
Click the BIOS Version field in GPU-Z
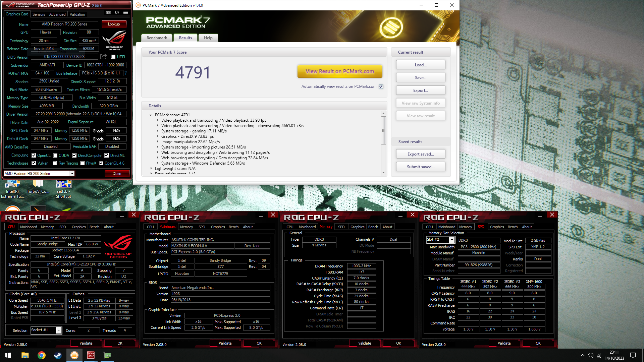[x=64, y=57]
